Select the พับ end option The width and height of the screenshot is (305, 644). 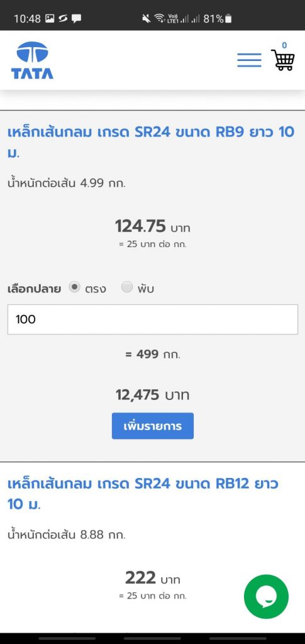click(127, 287)
